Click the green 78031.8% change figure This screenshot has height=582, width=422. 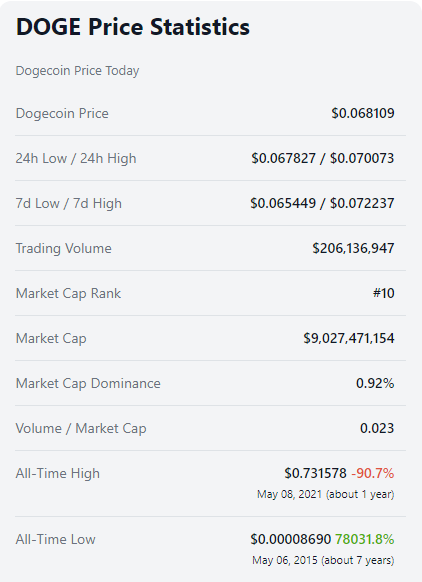click(364, 539)
